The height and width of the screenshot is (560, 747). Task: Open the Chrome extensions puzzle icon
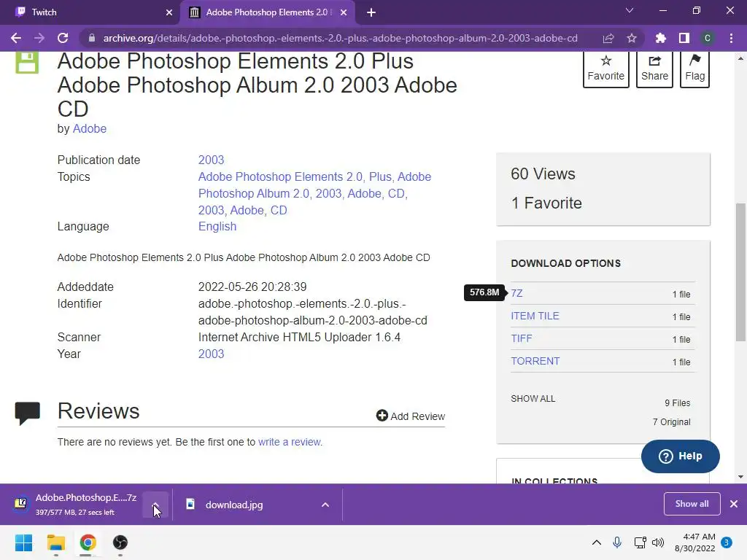tap(661, 38)
